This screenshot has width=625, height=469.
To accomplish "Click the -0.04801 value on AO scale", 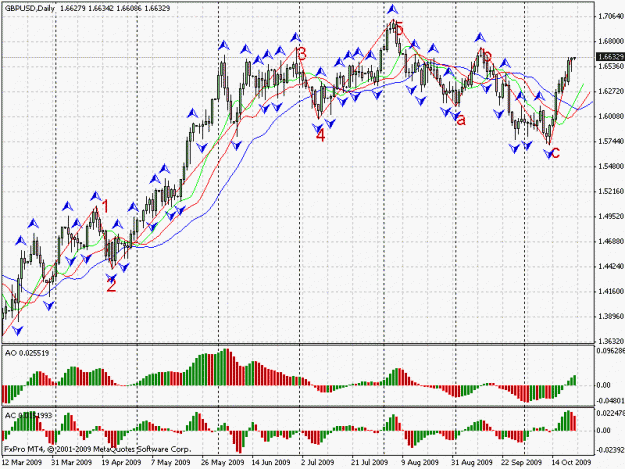I will (x=611, y=400).
